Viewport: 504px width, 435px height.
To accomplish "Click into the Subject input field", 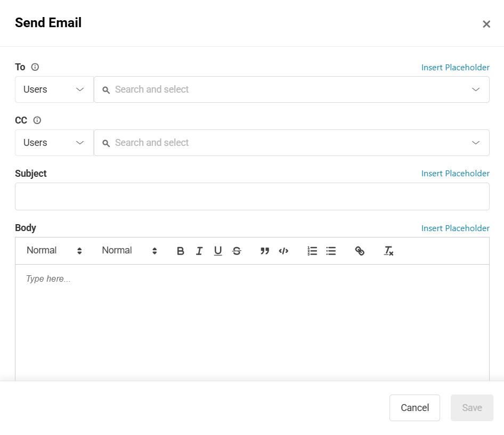I will (252, 196).
